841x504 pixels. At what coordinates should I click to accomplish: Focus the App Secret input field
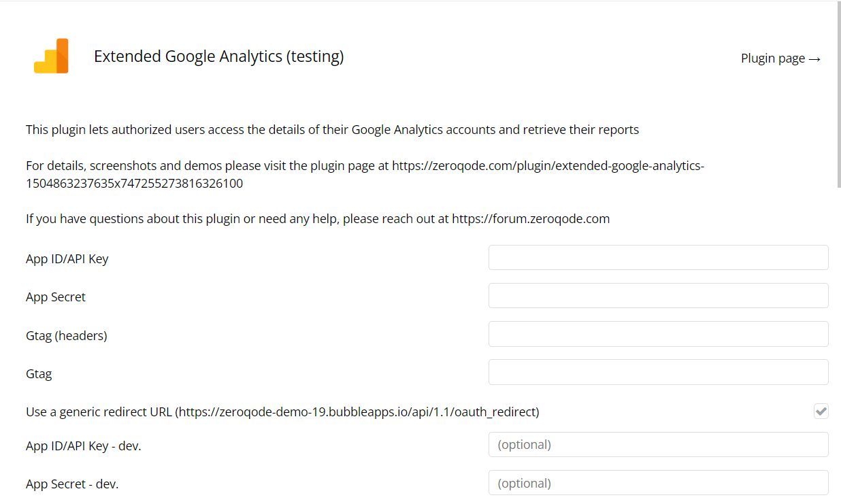658,296
